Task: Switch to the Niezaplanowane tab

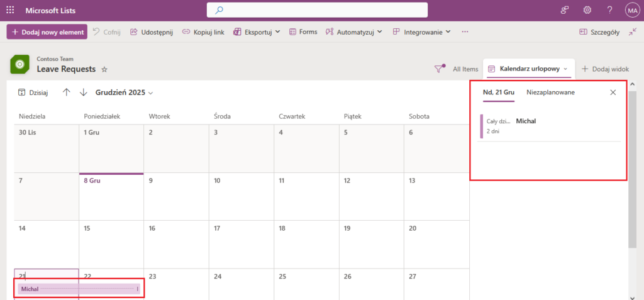Action: 550,92
